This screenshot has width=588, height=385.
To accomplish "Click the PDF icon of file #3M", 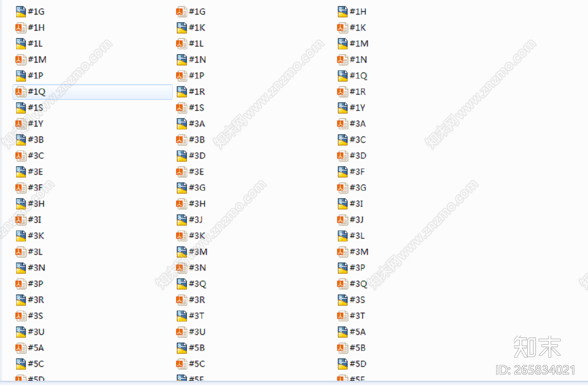I will (x=343, y=252).
